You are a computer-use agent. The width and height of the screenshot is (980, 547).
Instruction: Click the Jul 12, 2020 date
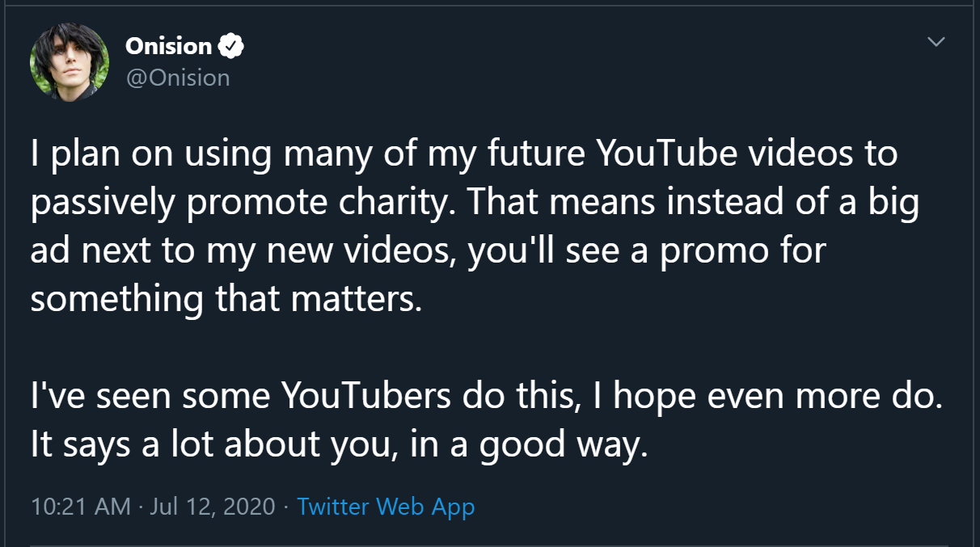[213, 507]
